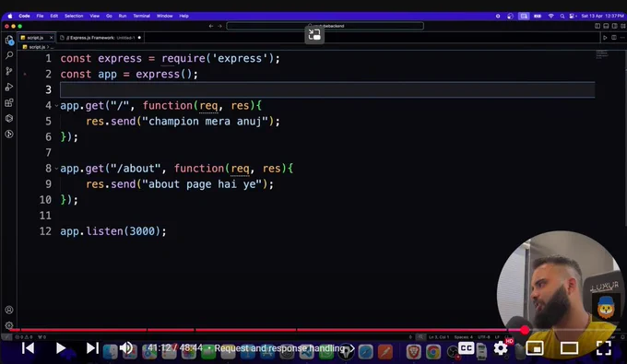Click the editor minimap
The image size is (627, 364).
(x=602, y=54)
